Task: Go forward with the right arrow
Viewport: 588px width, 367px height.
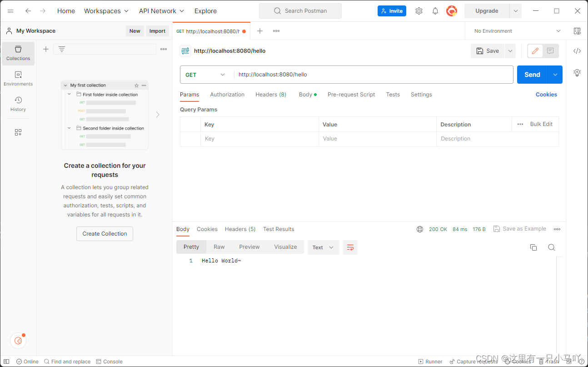Action: click(43, 11)
